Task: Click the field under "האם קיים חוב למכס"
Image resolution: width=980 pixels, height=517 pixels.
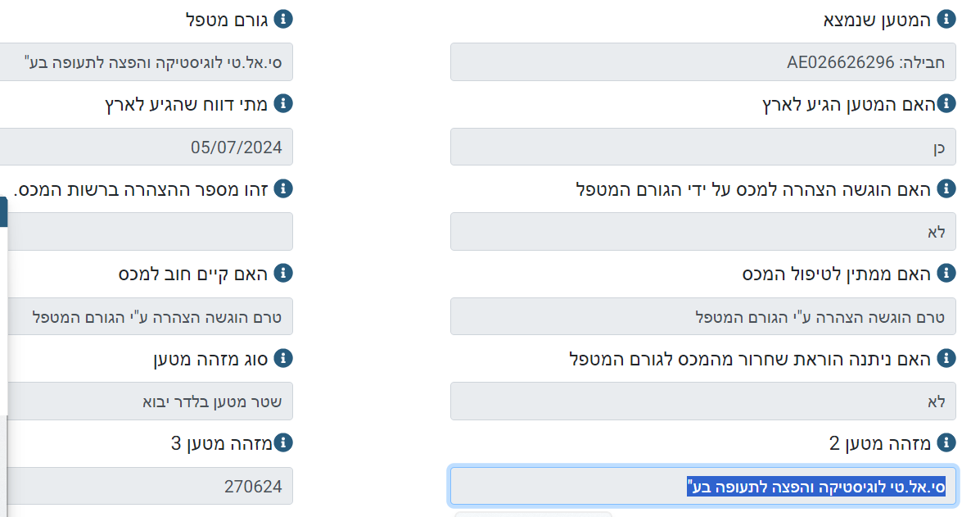Action: pos(146,317)
